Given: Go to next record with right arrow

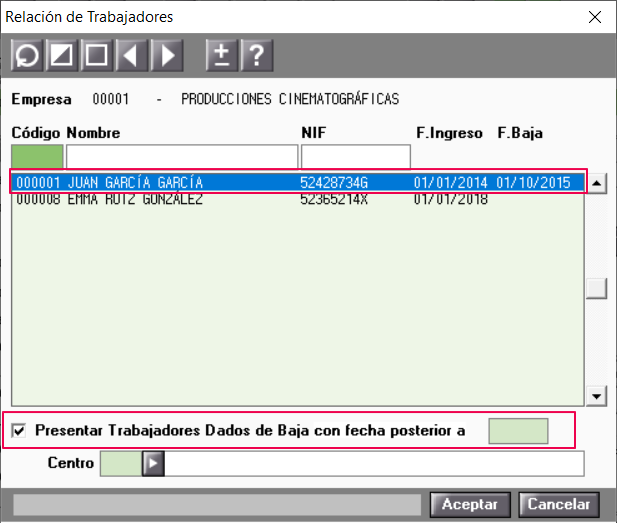Looking at the screenshot, I should coord(167,55).
